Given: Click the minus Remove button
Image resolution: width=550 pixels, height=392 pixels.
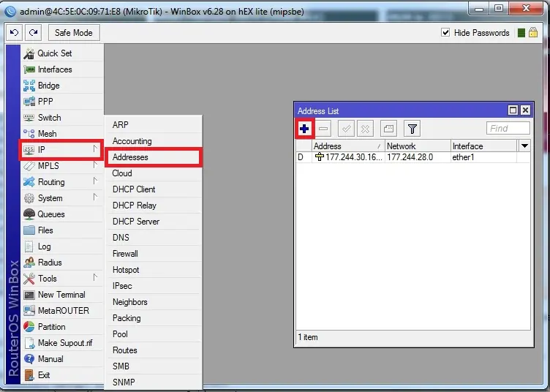Looking at the screenshot, I should pyautogui.click(x=323, y=129).
